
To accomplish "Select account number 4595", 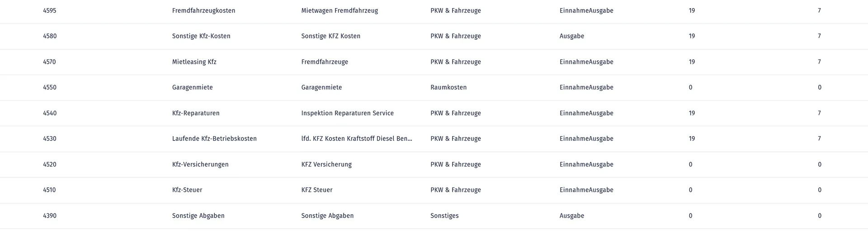I will [x=50, y=10].
